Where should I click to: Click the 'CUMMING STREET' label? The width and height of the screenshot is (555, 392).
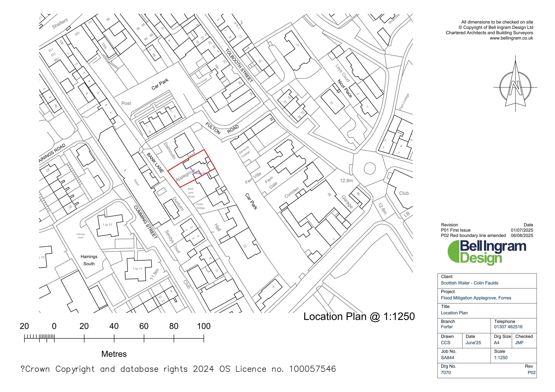coord(146,222)
